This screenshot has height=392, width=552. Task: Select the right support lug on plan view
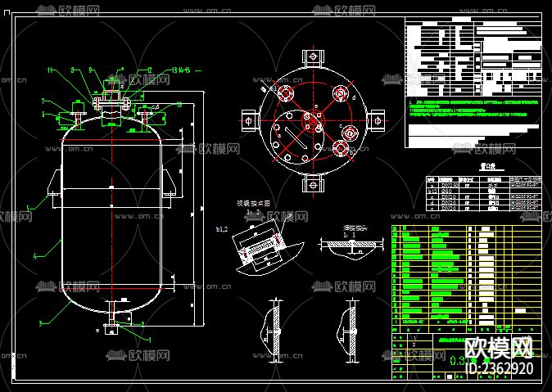pyautogui.click(x=377, y=120)
